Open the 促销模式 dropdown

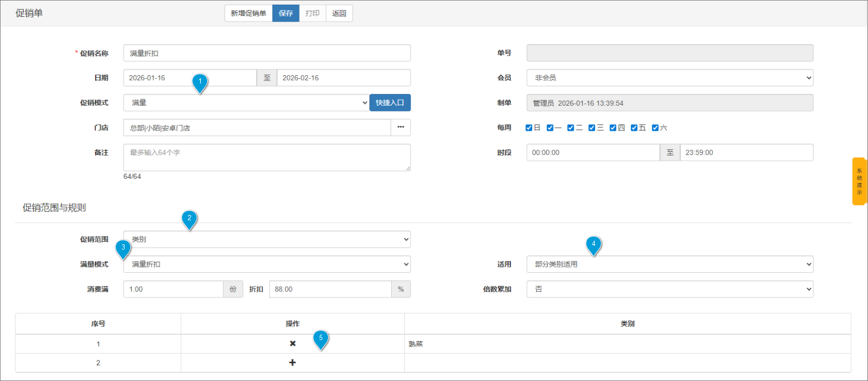click(246, 103)
